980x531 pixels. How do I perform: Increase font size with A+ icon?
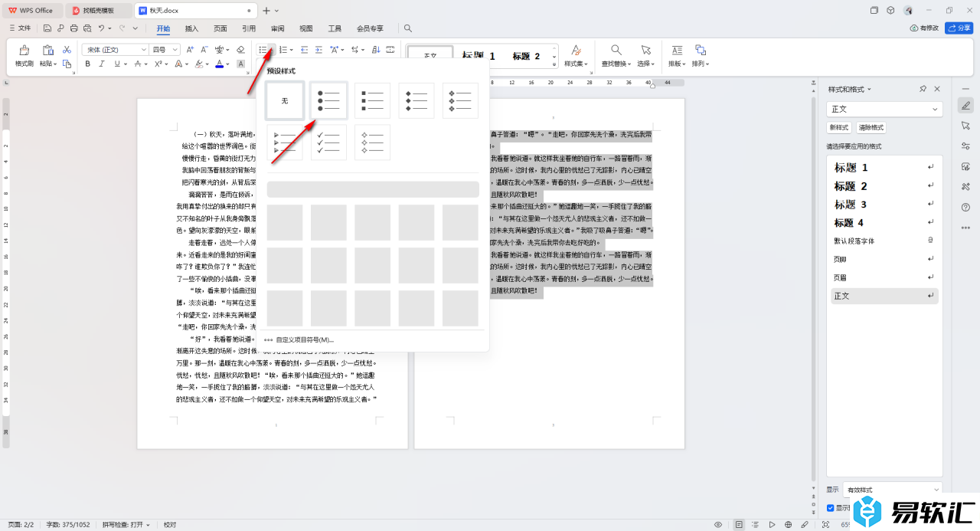pyautogui.click(x=191, y=49)
